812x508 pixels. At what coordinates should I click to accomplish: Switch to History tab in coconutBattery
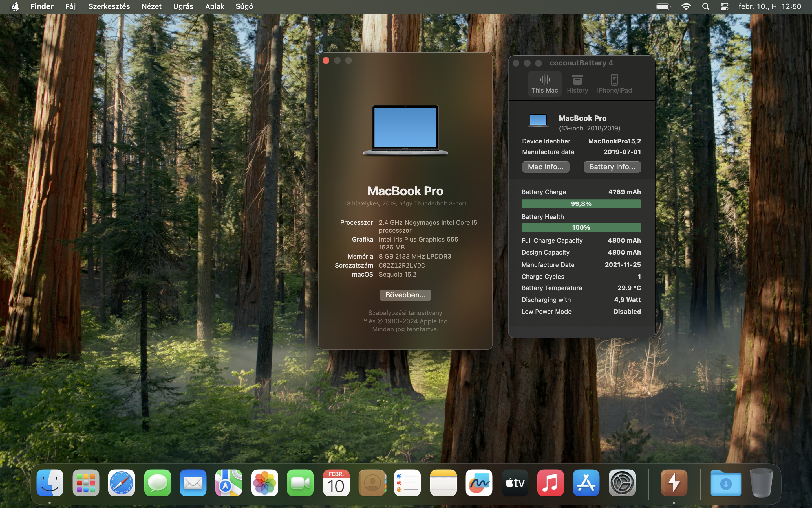click(x=577, y=84)
